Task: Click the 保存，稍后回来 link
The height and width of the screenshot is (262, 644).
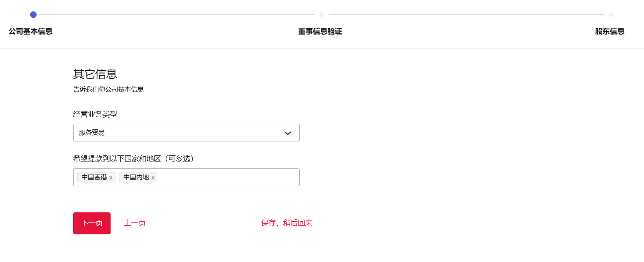Action: tap(287, 223)
